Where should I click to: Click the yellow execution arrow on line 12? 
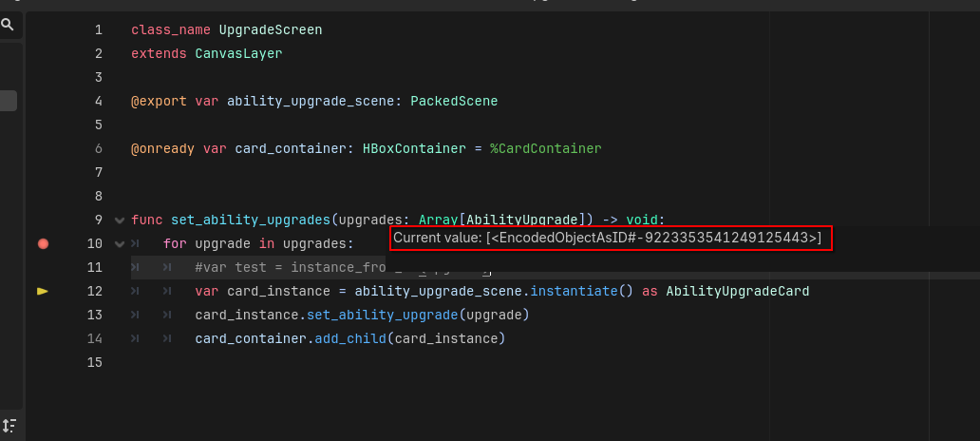pyautogui.click(x=43, y=292)
